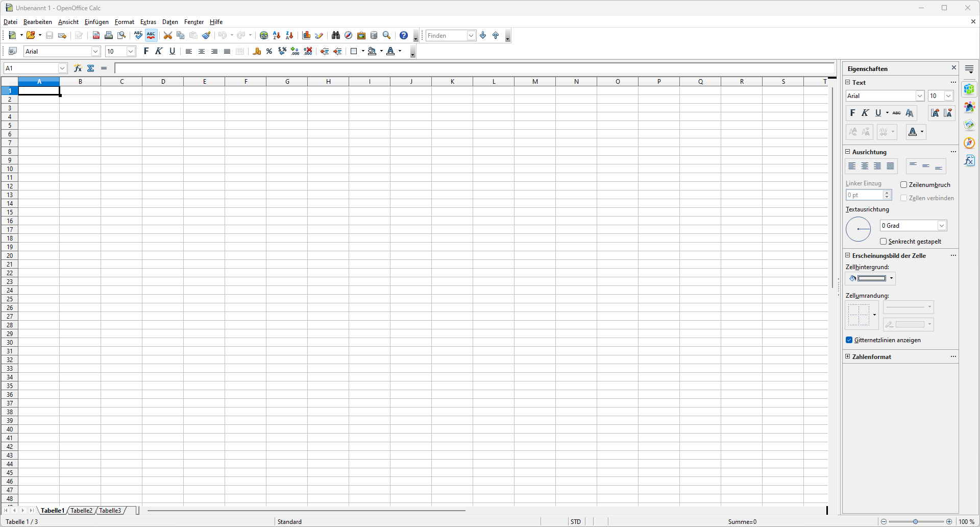This screenshot has height=527, width=980.
Task: Open sidebar font name Arial dropdown
Action: [x=920, y=96]
